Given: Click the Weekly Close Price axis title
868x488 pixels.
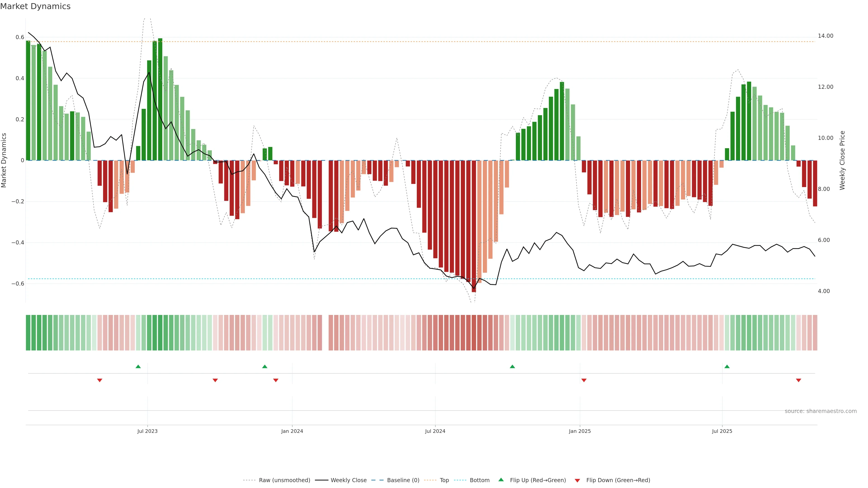Looking at the screenshot, I should pos(842,160).
